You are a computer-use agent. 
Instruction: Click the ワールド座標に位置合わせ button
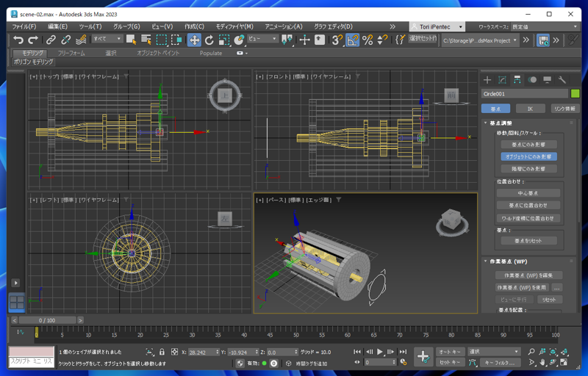click(528, 218)
